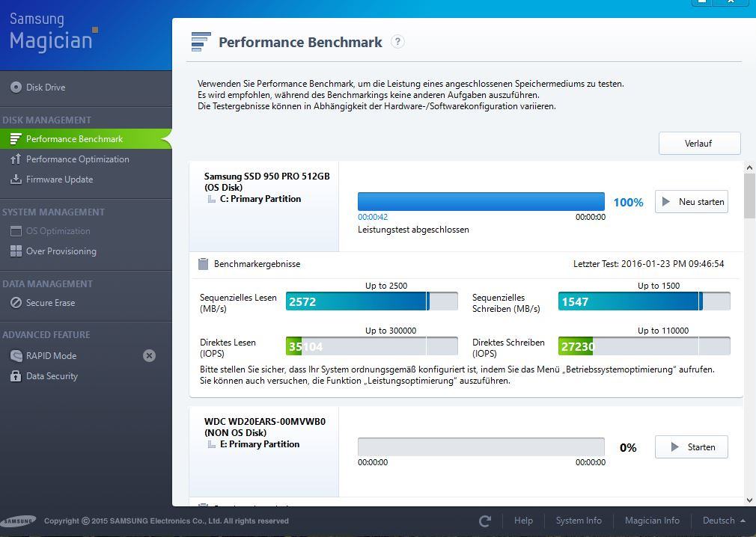Viewport: 756px width, 537px height.
Task: Click the Samsung Magician logo
Action: tap(53, 32)
